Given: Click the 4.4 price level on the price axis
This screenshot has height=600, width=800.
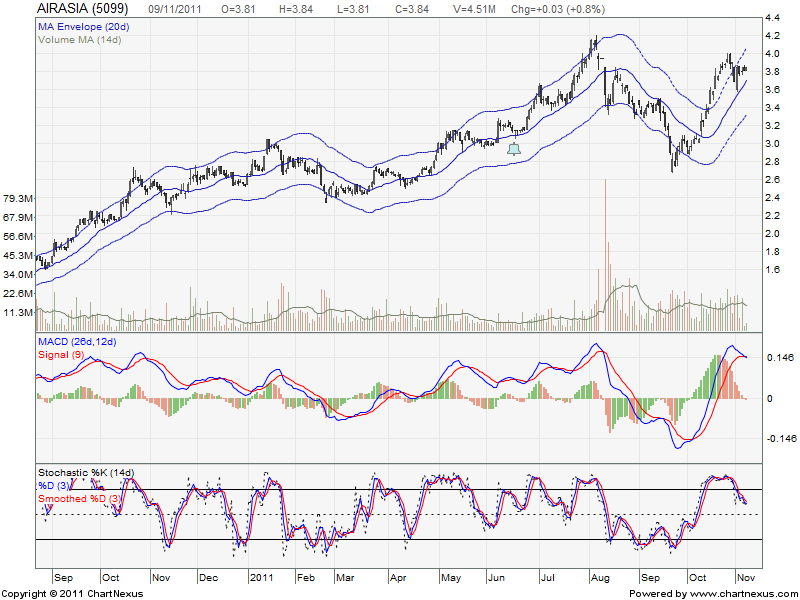Looking at the screenshot, I should [x=772, y=19].
